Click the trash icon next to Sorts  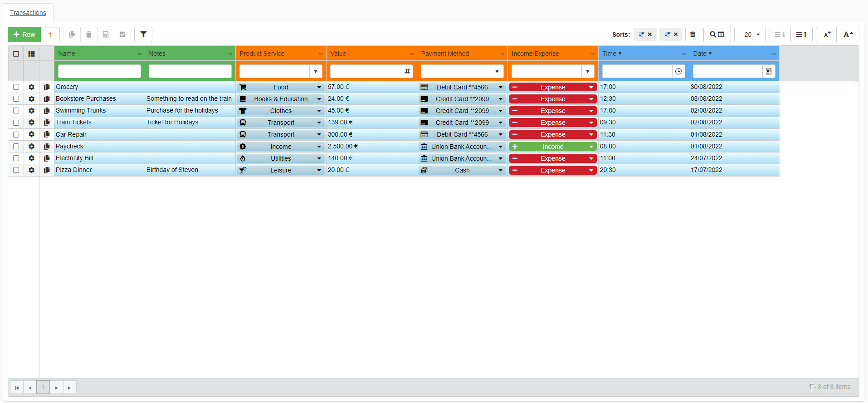[x=692, y=34]
